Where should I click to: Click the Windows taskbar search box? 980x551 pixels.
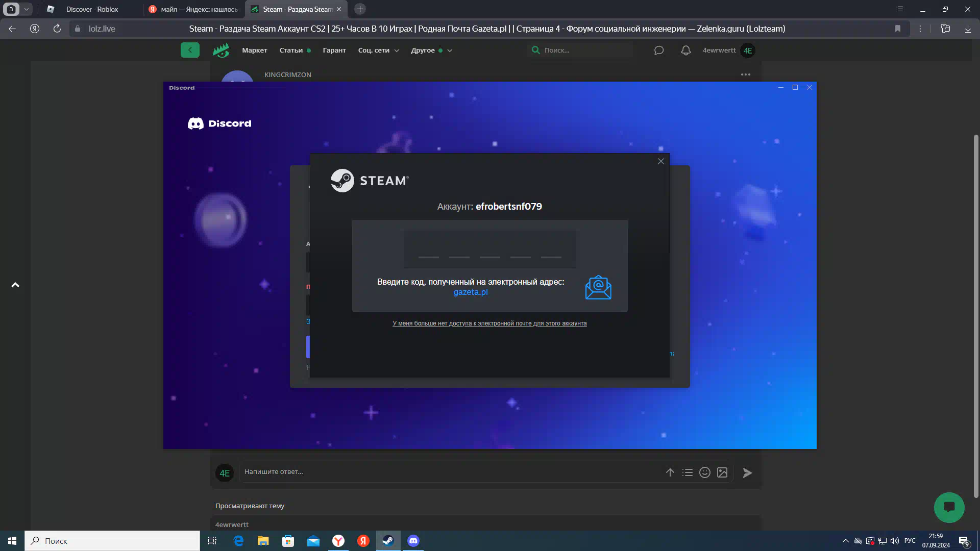[x=112, y=541]
